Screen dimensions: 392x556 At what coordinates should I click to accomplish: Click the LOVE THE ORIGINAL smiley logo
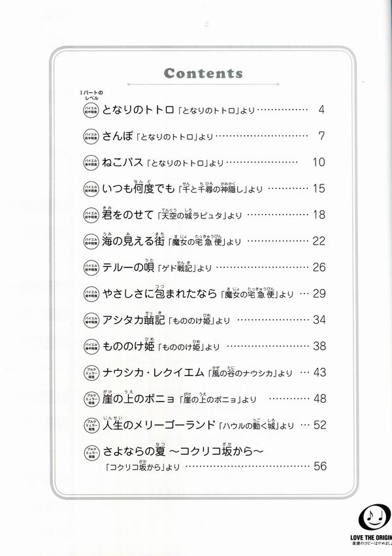click(375, 519)
